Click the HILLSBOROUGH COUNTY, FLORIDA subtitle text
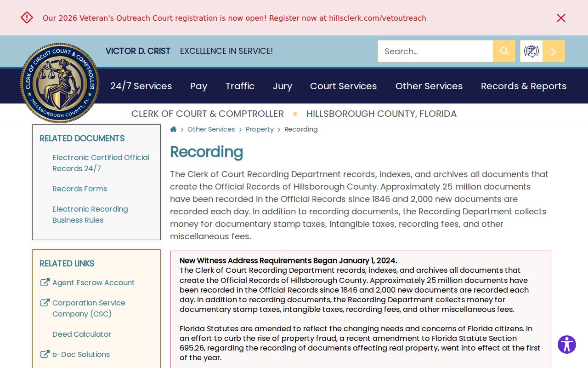 [x=381, y=114]
